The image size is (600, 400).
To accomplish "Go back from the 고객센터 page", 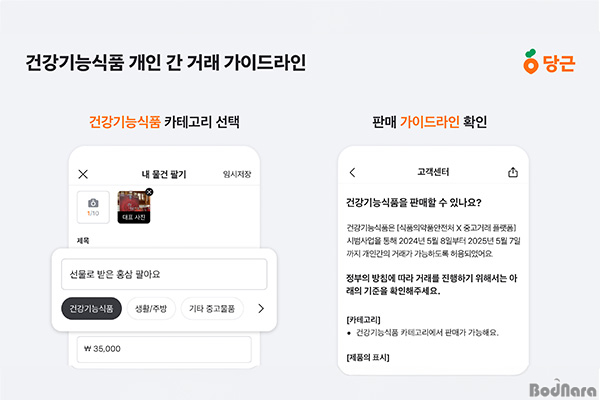I will click(352, 173).
